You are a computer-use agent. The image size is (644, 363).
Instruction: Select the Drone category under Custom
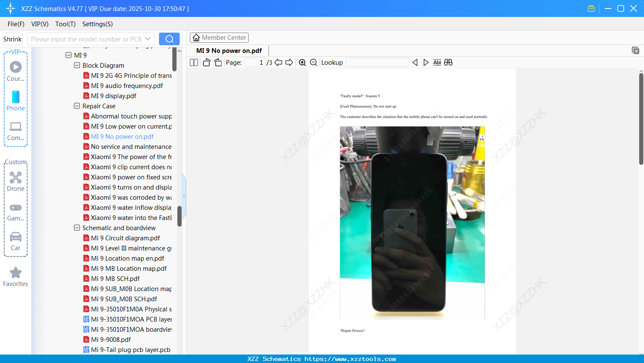pos(15,182)
